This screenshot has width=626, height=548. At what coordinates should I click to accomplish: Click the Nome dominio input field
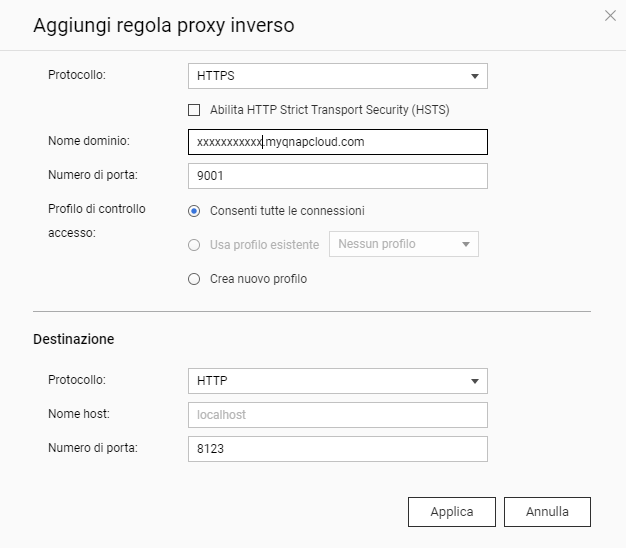click(337, 142)
